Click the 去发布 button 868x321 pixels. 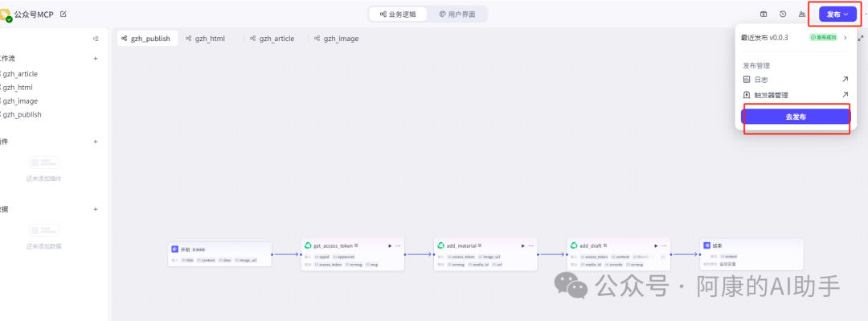pos(796,117)
